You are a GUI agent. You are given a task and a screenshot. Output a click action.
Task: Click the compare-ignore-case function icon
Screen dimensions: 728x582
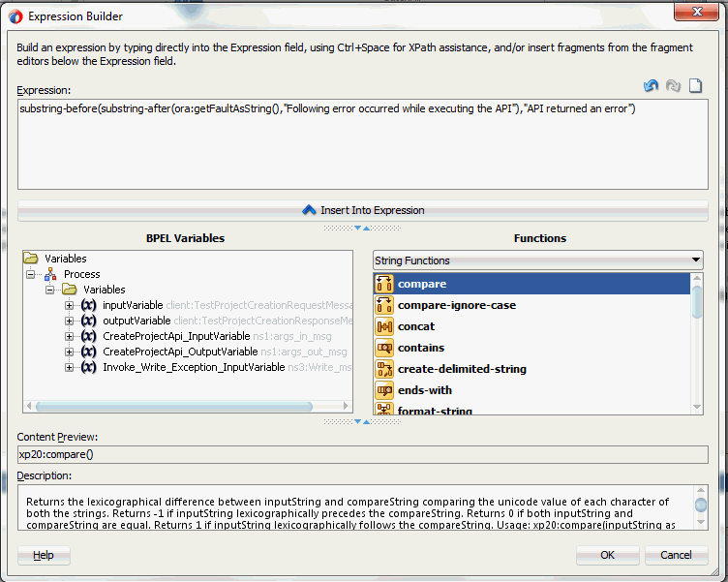tap(384, 305)
